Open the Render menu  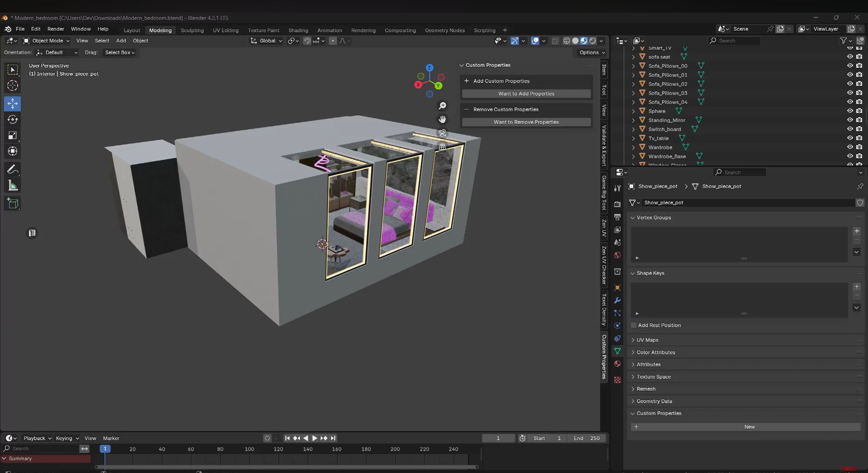(56, 29)
